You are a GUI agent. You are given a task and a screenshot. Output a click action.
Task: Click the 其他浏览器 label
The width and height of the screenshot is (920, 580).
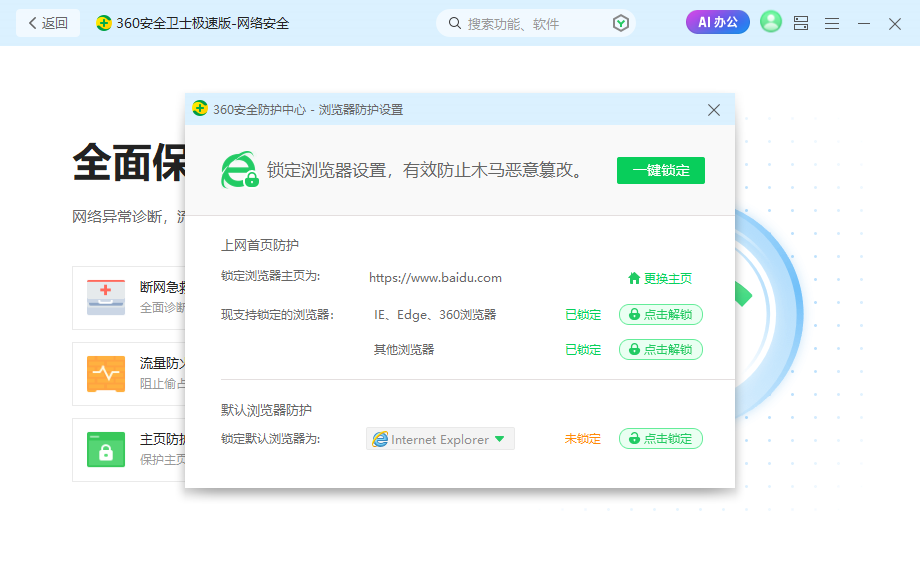pyautogui.click(x=404, y=350)
